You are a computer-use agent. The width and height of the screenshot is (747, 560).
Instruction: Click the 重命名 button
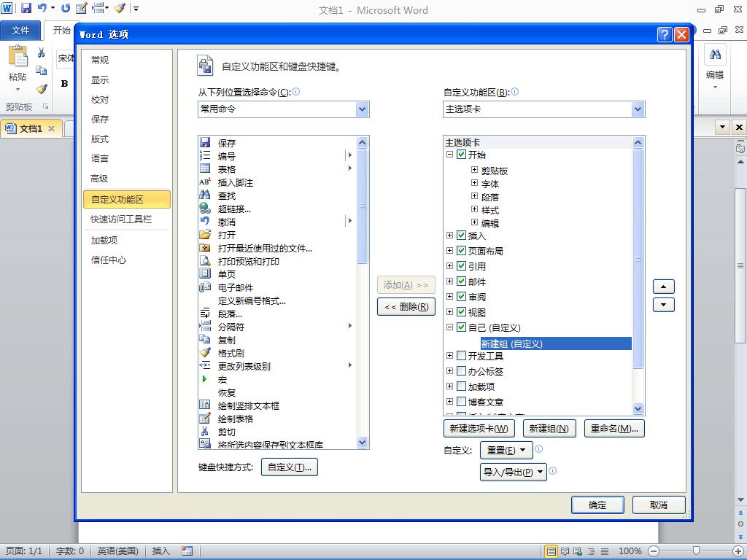(x=614, y=429)
